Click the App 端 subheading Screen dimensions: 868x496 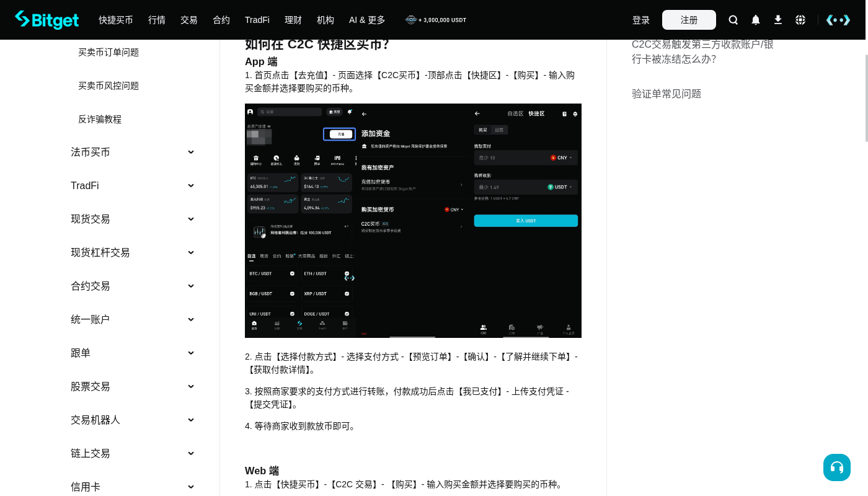point(261,62)
